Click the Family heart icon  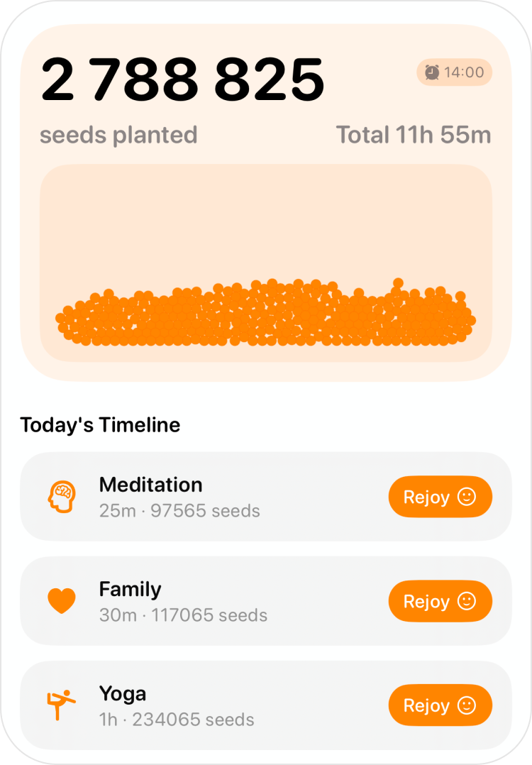click(62, 601)
